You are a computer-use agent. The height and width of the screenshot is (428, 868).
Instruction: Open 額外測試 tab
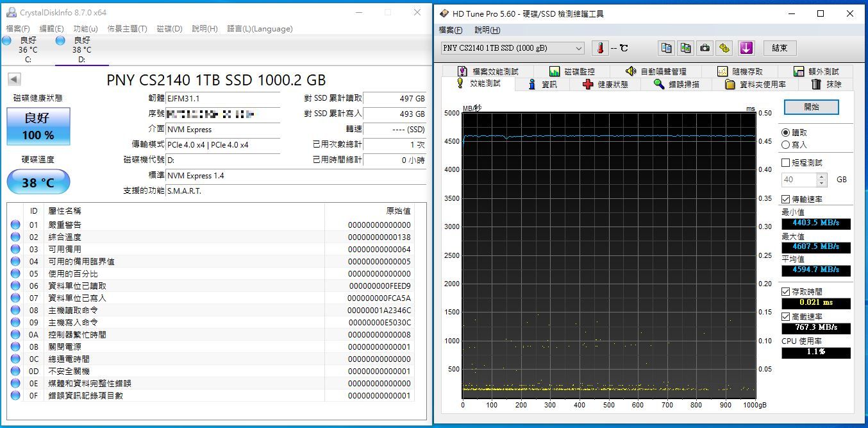pyautogui.click(x=816, y=71)
